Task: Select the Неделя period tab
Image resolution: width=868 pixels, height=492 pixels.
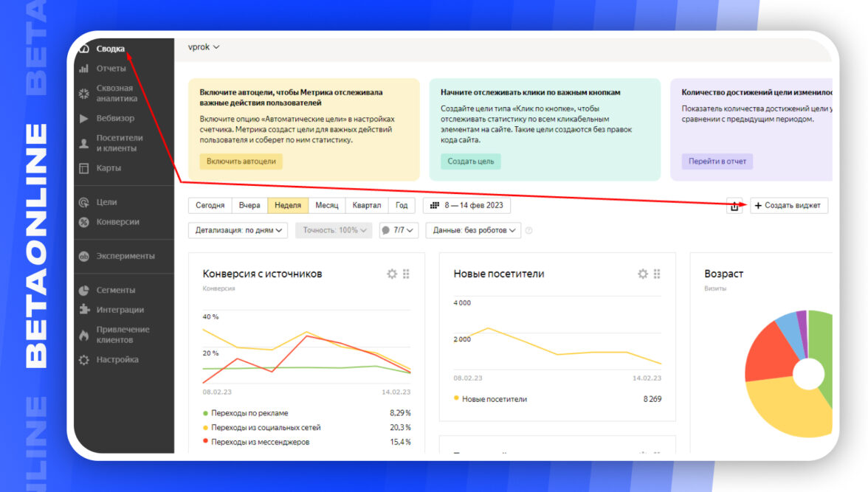Action: (x=288, y=205)
